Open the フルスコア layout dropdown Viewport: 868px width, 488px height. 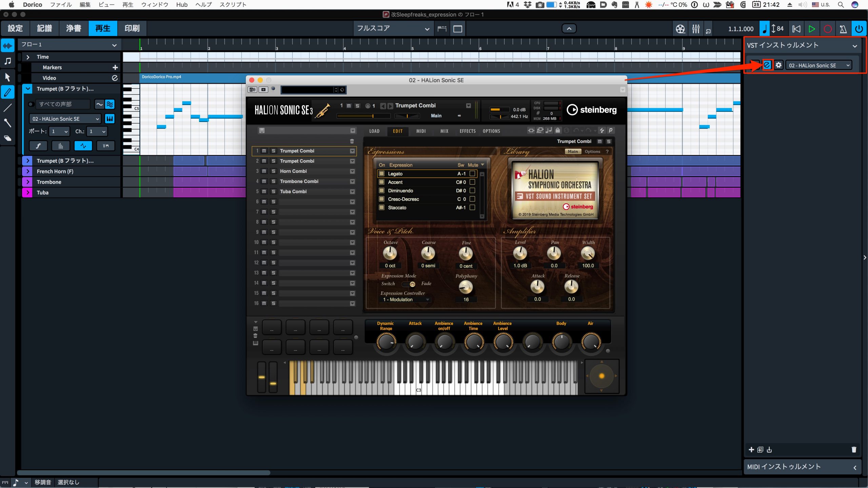coord(393,29)
